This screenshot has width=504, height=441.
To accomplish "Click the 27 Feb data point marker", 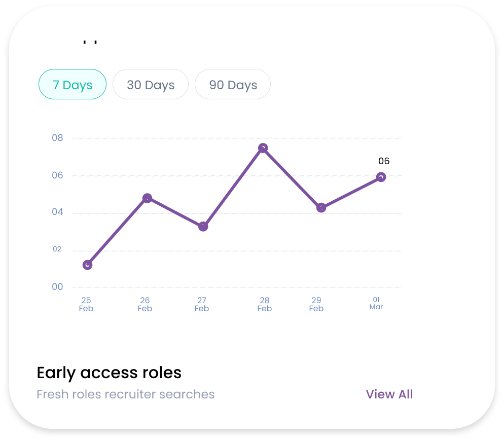I will pos(203,227).
